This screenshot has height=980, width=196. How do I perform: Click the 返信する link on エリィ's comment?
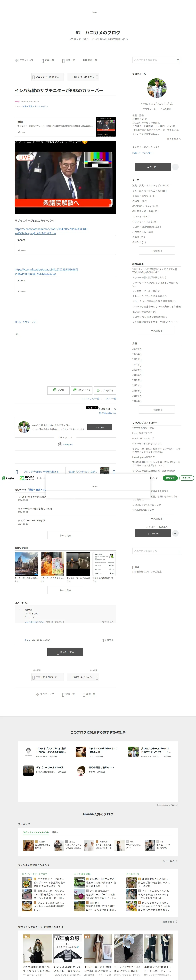pos(107,640)
